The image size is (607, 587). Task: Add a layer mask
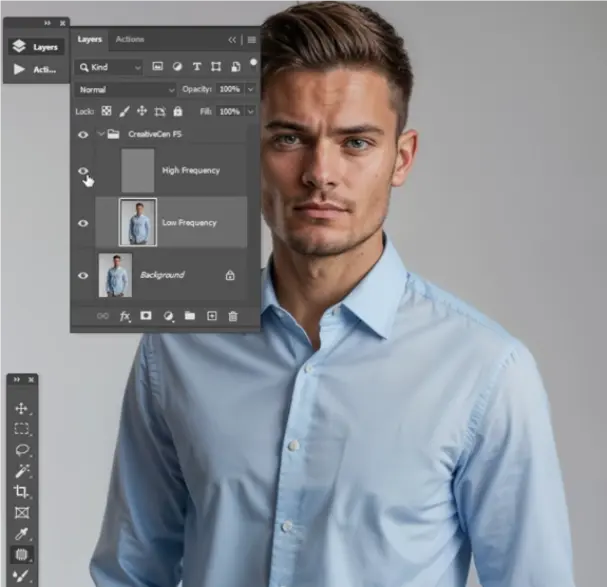point(146,316)
